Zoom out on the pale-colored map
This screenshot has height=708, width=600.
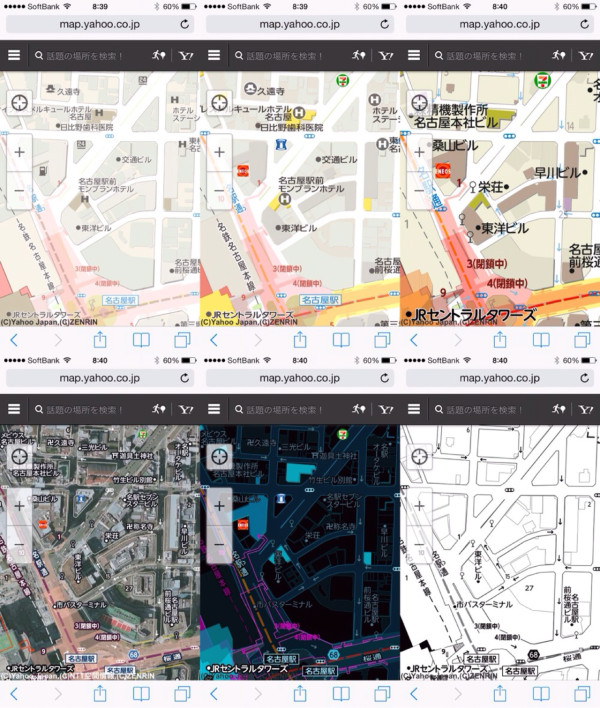[x=19, y=190]
